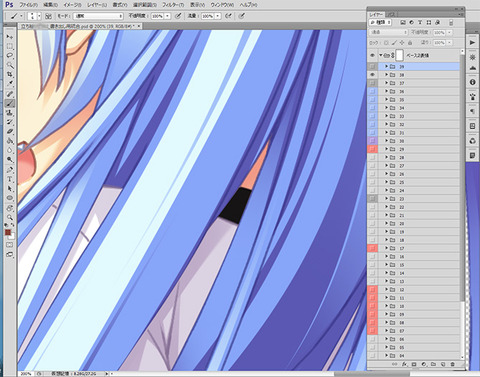Select the Dodge tool
Screen dimensions: 480x377
(x=10, y=160)
